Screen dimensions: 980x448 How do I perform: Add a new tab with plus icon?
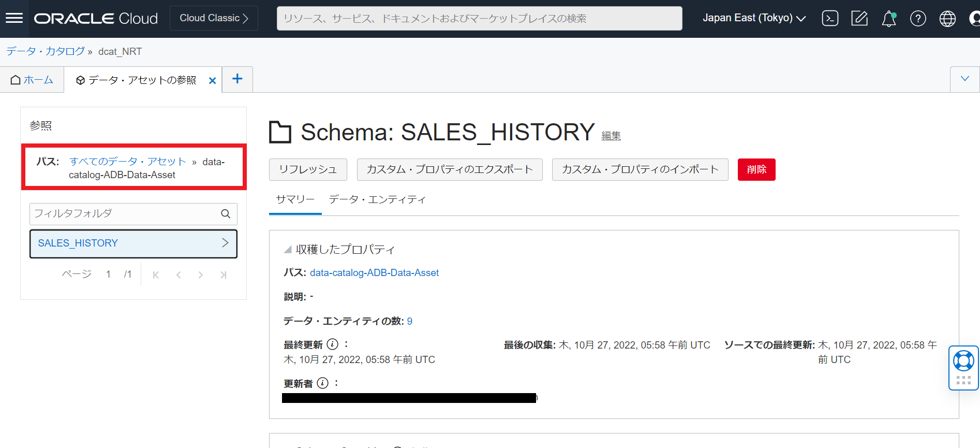coord(237,79)
